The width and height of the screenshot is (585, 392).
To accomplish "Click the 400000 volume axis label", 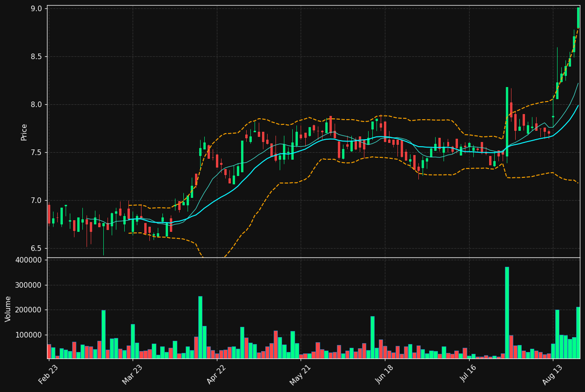I will tap(28, 260).
